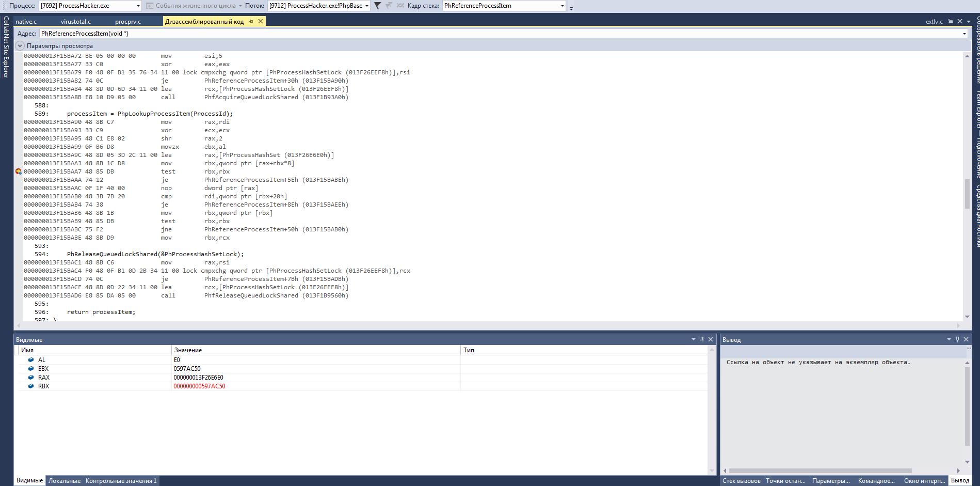
Task: Pin the Дизассемблированный код tab
Action: tap(251, 21)
